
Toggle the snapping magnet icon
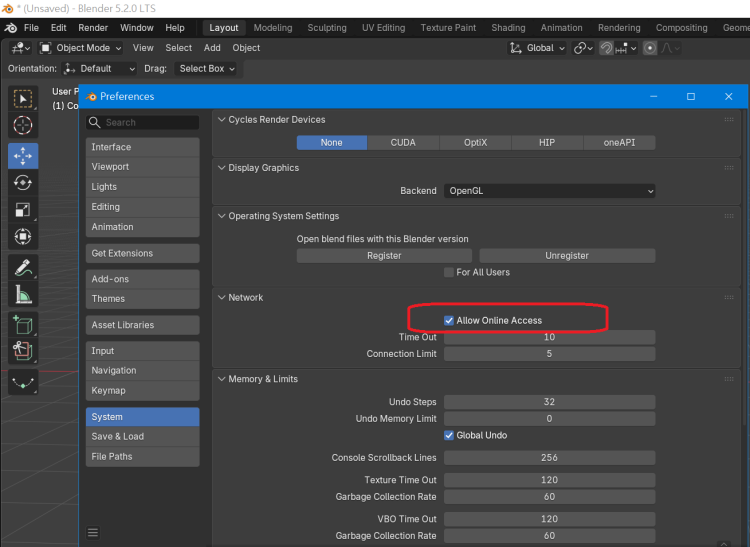[606, 48]
